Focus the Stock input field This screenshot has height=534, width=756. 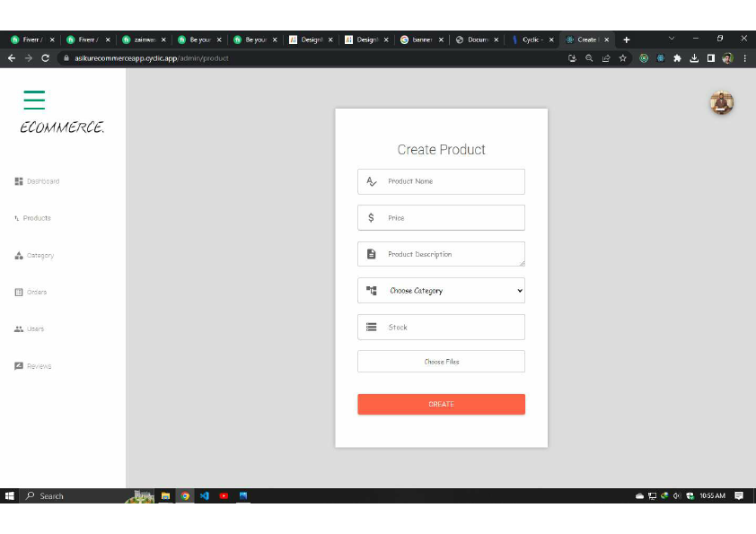(441, 328)
